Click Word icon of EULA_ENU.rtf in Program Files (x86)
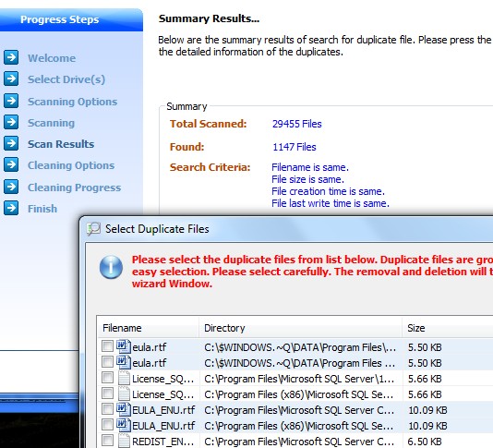493x448 pixels. click(x=124, y=425)
